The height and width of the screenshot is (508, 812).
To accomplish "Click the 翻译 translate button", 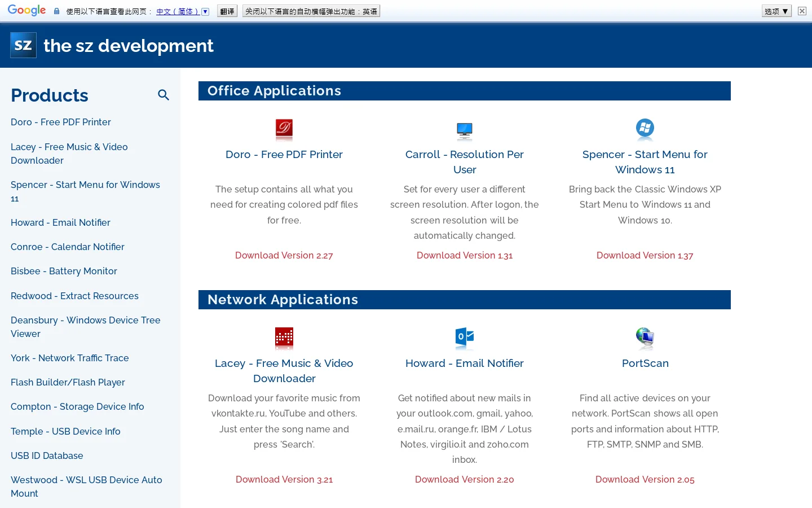I will 227,11.
